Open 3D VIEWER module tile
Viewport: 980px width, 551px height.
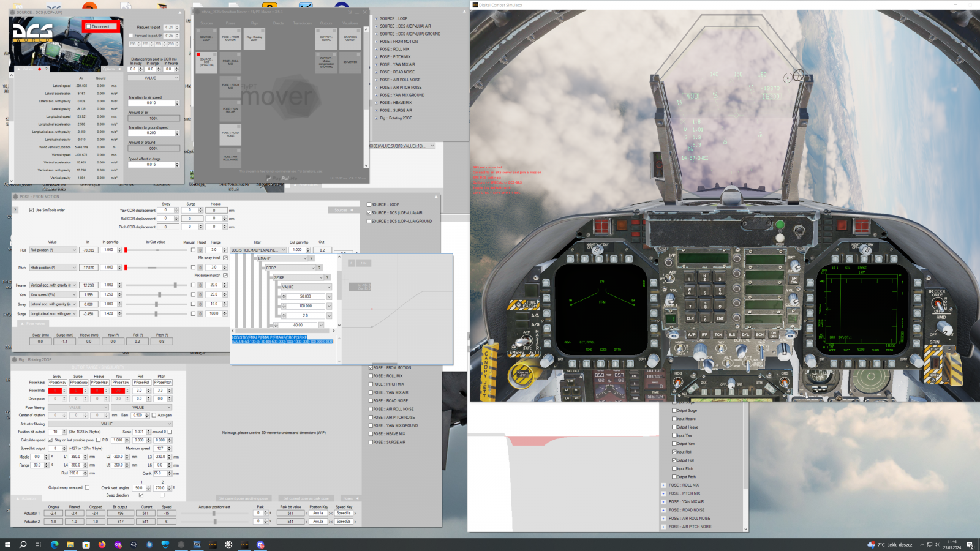(x=350, y=62)
